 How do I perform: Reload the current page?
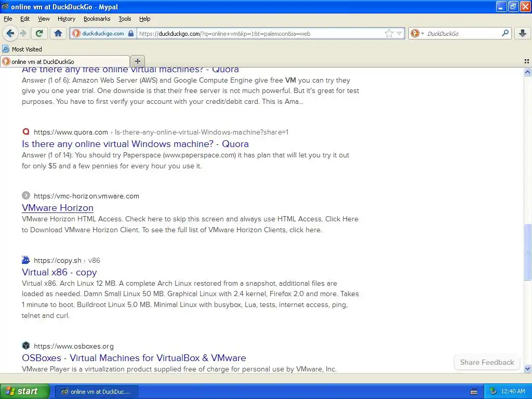click(x=39, y=33)
